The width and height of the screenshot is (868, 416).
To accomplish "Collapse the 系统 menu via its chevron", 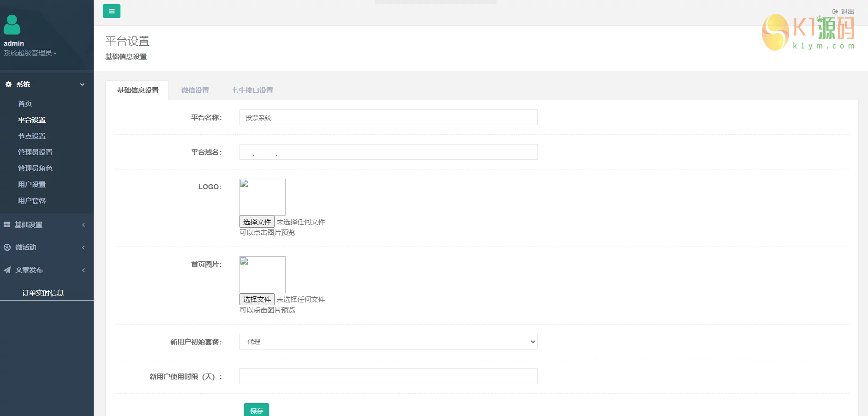I will point(83,84).
